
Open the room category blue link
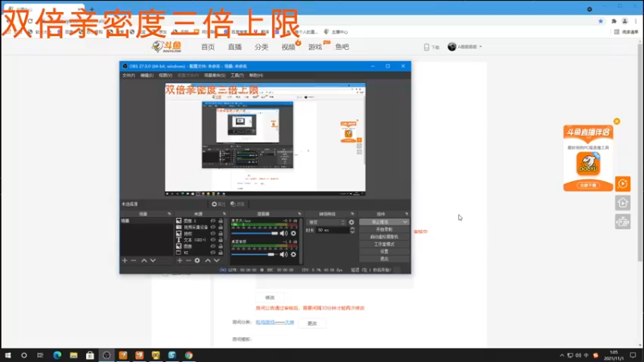pyautogui.click(x=275, y=323)
